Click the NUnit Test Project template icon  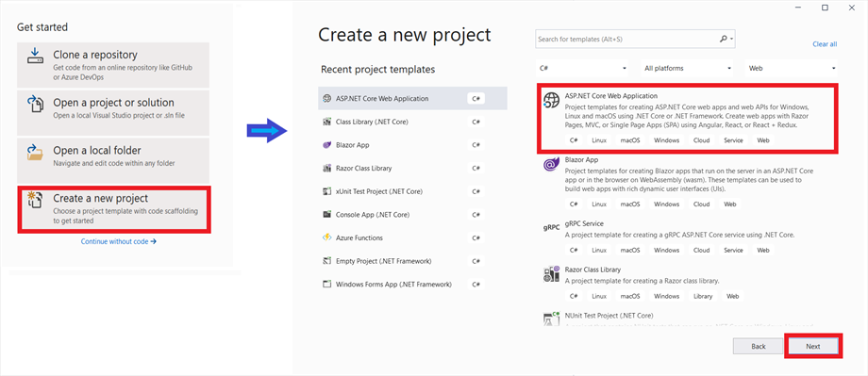551,319
